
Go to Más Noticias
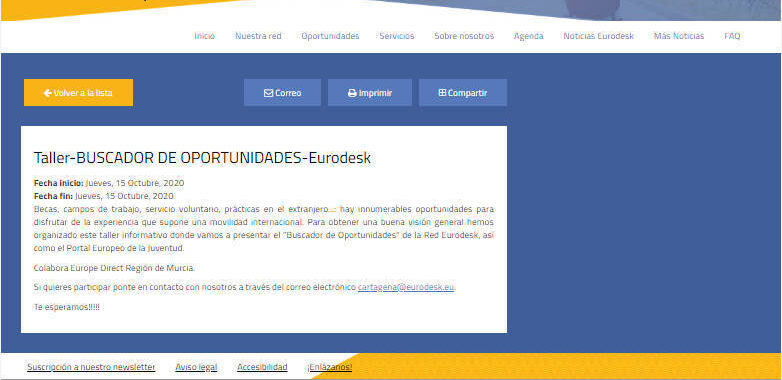(679, 36)
